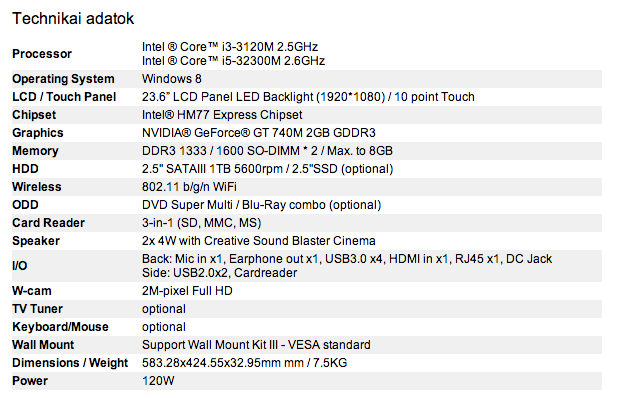The height and width of the screenshot is (398, 617).
Task: Click the DVD Super Multi / Blu-Ray combo text
Action: pyautogui.click(x=262, y=205)
